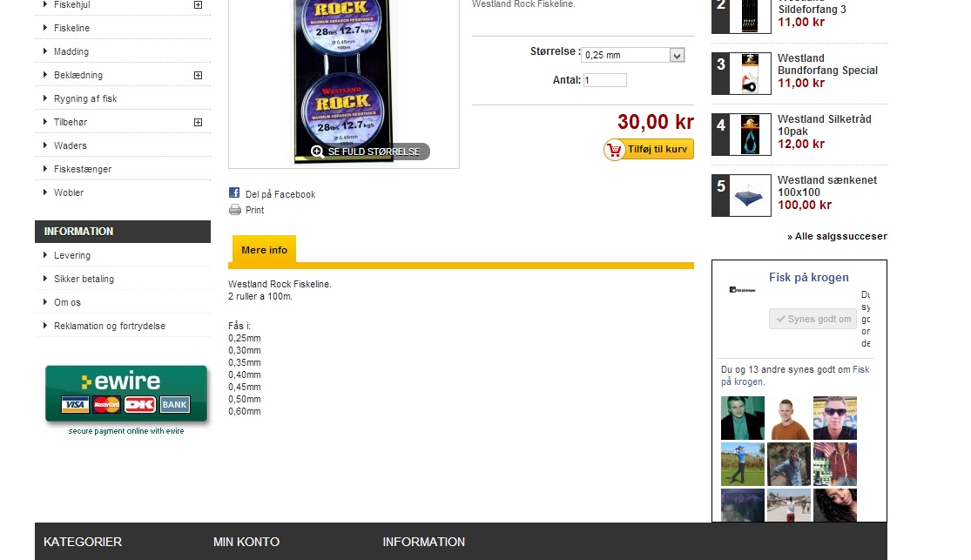The width and height of the screenshot is (971, 560).
Task: Click the Westland Silketråd 10pak title
Action: coord(824,125)
